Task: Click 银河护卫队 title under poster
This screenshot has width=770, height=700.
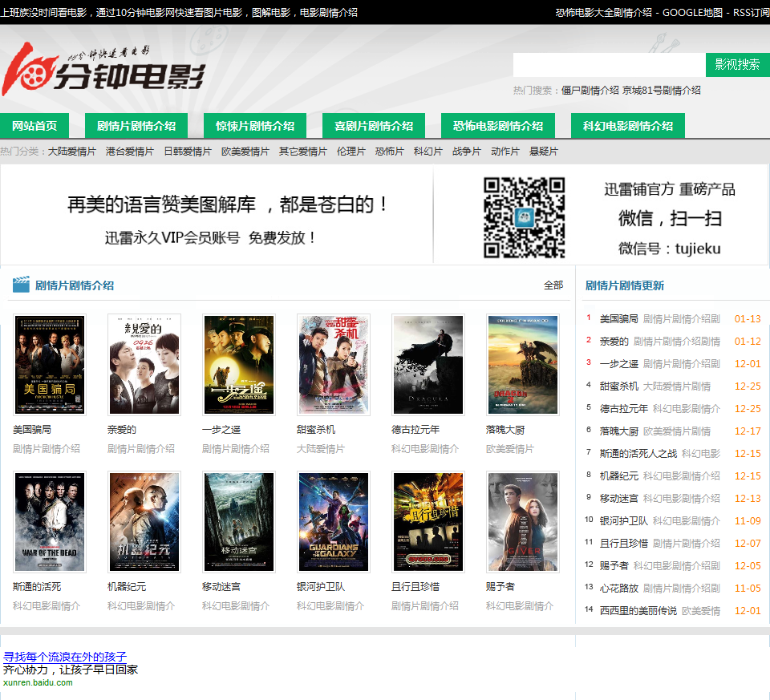Action: pos(321,587)
